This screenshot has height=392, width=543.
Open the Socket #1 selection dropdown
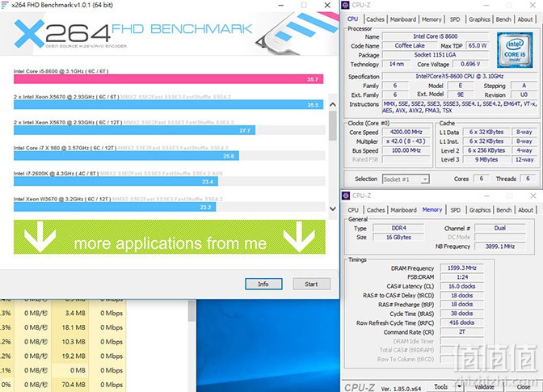[406, 179]
